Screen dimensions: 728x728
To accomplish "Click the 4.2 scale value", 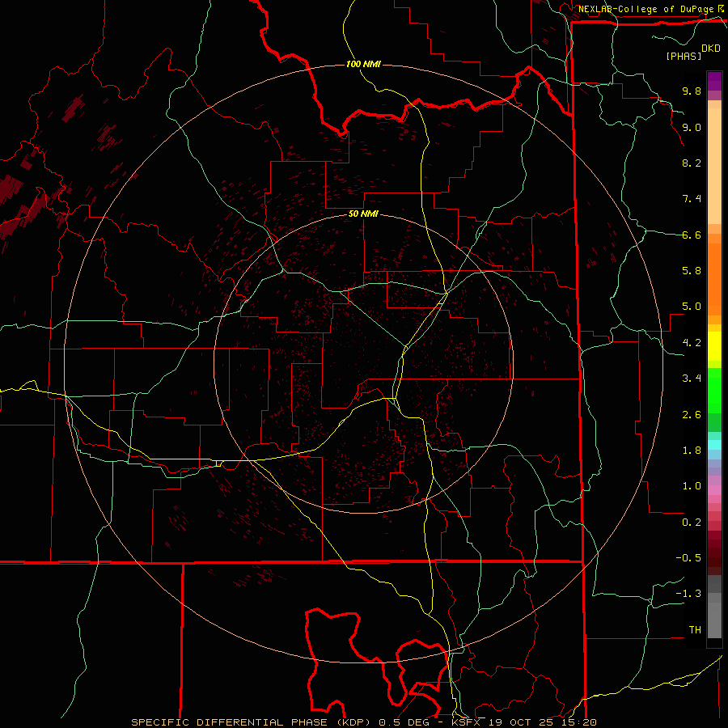I will point(692,343).
